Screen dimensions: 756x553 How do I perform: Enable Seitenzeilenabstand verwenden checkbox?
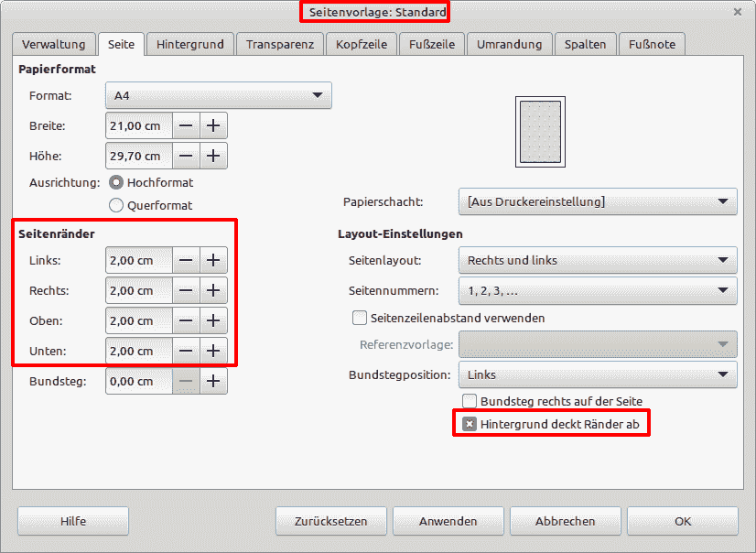[x=359, y=318]
